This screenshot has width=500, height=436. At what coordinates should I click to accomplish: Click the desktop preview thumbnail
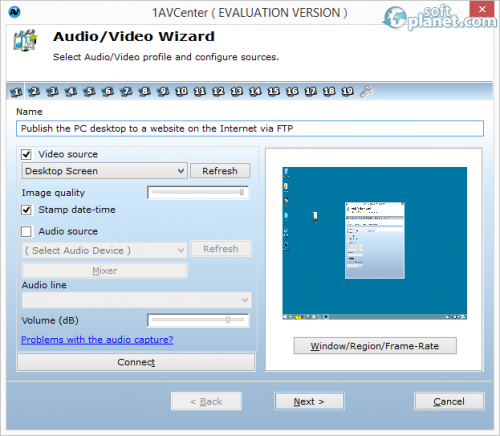point(374,243)
